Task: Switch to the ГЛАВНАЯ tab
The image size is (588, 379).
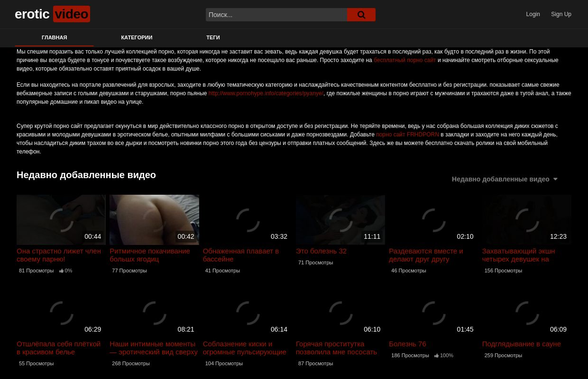Action: (x=54, y=37)
